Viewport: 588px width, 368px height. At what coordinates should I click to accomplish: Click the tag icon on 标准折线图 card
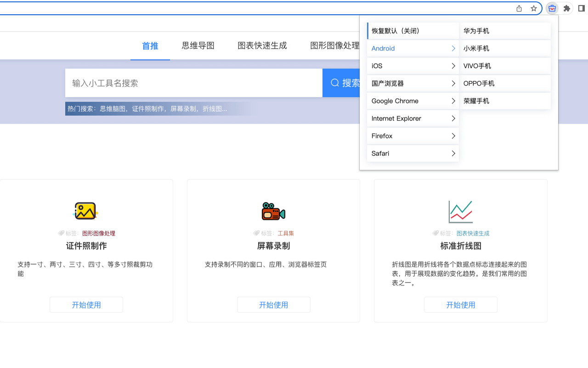pyautogui.click(x=435, y=233)
